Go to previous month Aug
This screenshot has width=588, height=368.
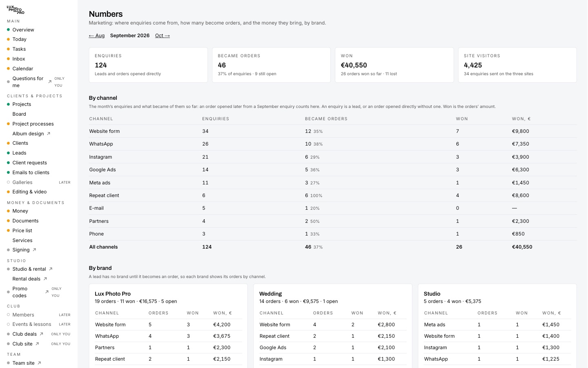[x=97, y=36]
